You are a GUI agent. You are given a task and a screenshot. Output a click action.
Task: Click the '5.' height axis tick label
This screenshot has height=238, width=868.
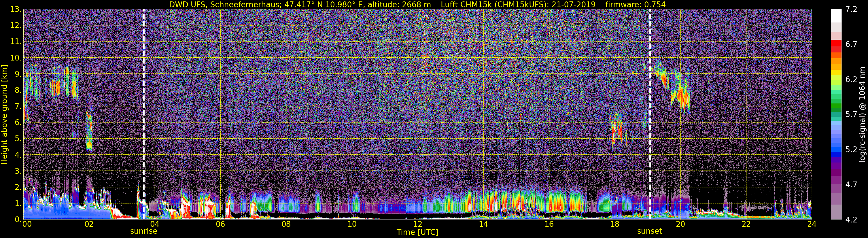[x=18, y=139]
